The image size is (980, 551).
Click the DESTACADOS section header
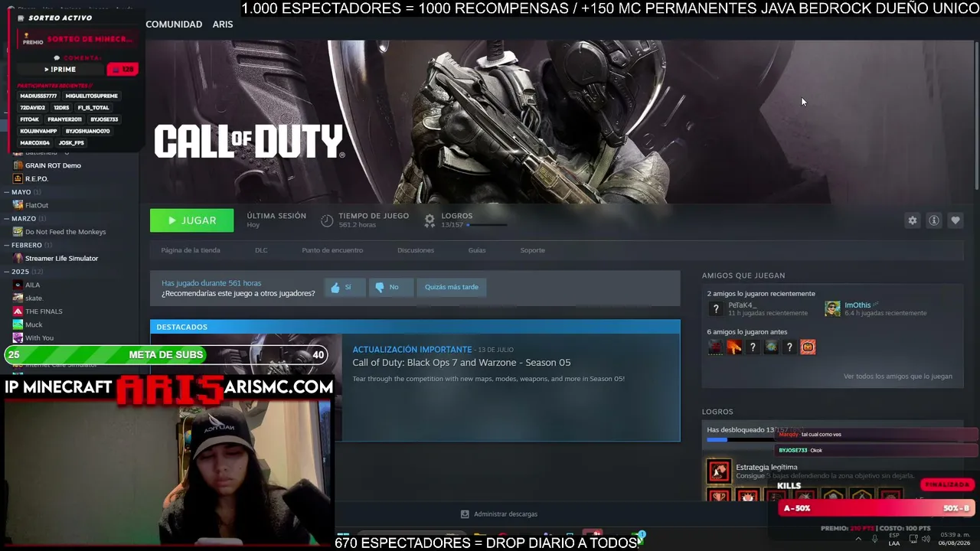pyautogui.click(x=415, y=327)
